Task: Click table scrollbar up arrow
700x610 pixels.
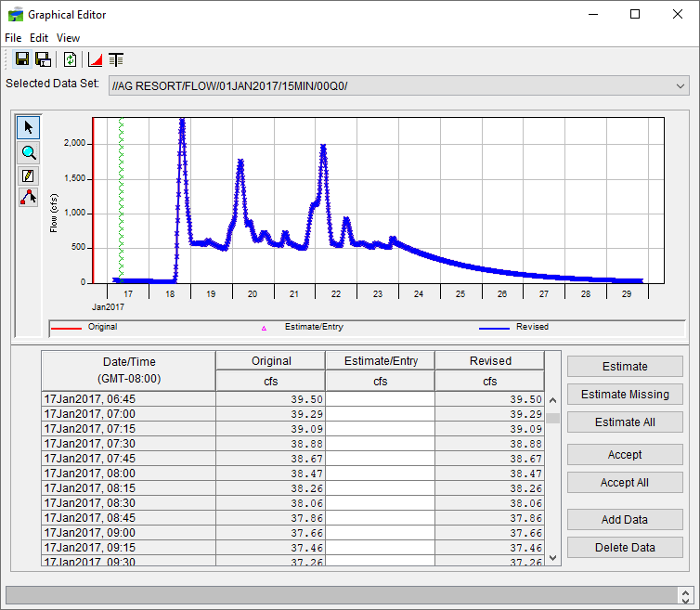Action: point(552,400)
